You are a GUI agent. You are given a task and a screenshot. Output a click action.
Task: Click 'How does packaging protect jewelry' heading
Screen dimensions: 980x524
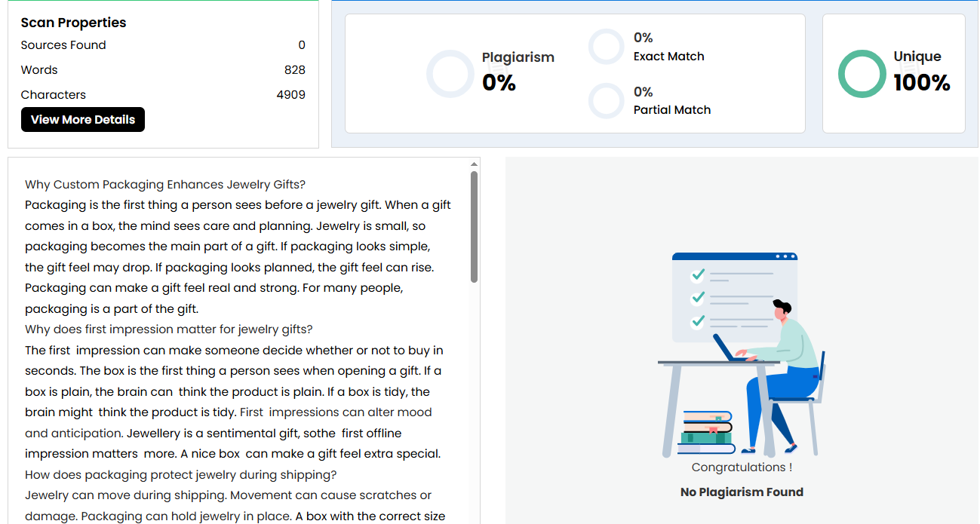click(x=180, y=475)
